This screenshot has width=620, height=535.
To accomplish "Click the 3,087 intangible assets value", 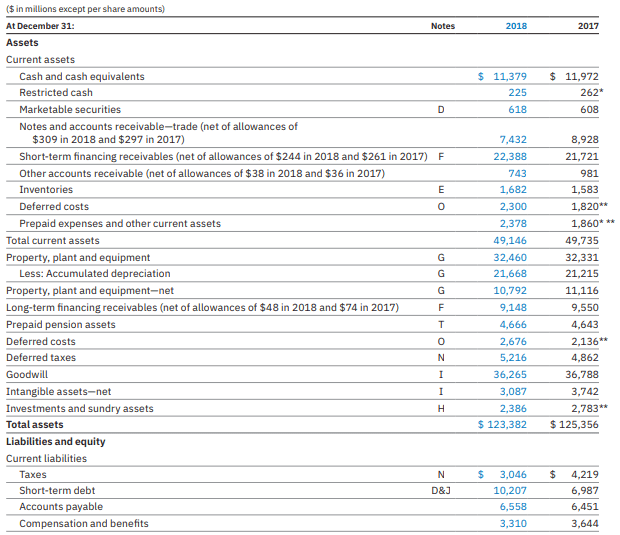I will click(x=513, y=391).
